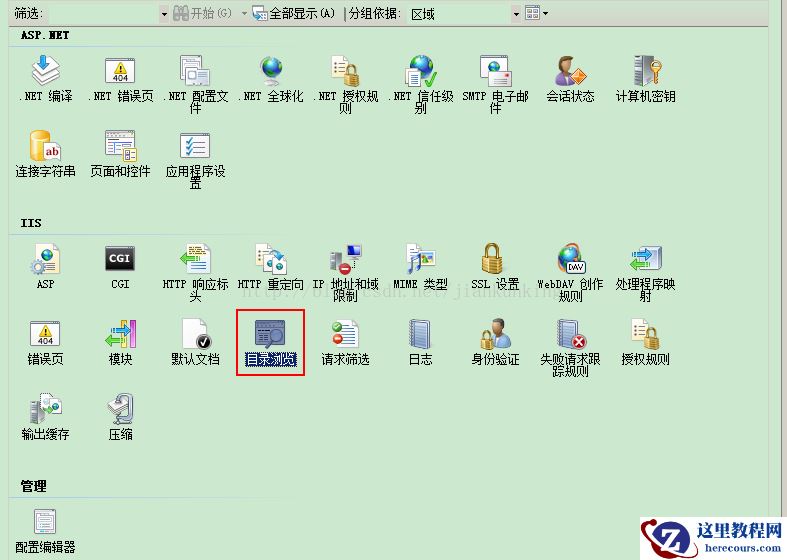787x560 pixels.
Task: Open the .NET 全球化 globe icon
Action: (272, 71)
